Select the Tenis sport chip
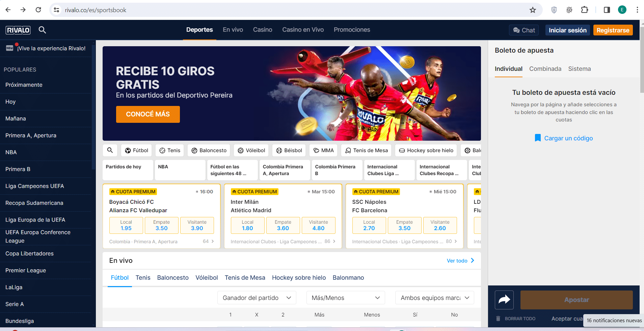 169,150
